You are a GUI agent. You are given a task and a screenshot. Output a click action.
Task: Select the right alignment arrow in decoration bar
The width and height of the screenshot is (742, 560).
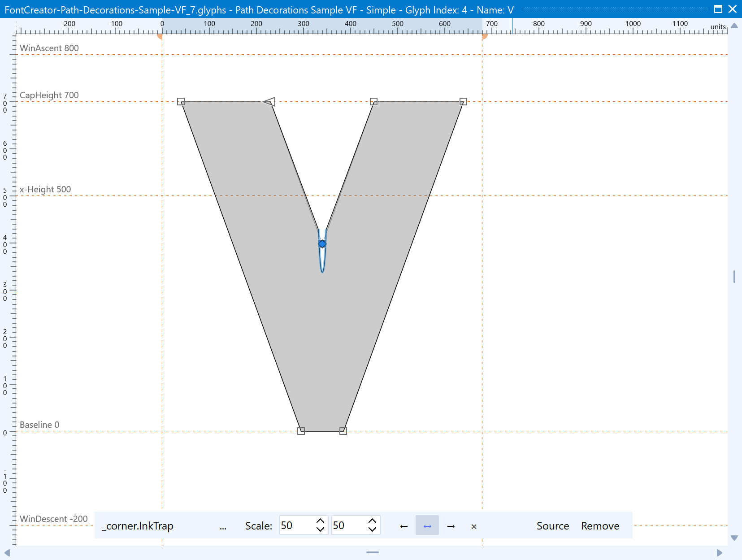[x=451, y=526]
